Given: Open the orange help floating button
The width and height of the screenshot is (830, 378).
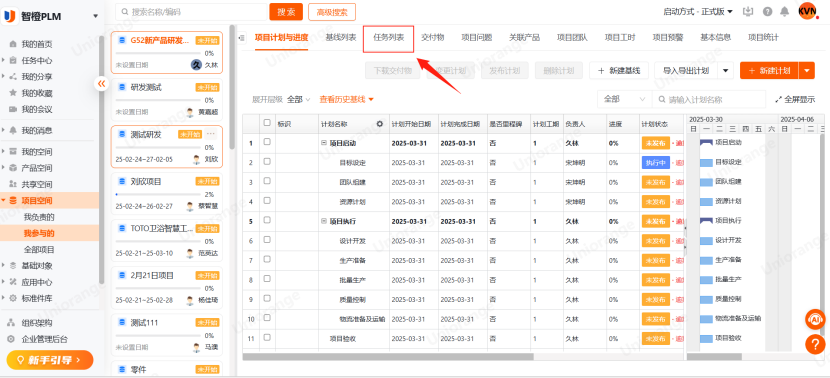Looking at the screenshot, I should coord(815,345).
